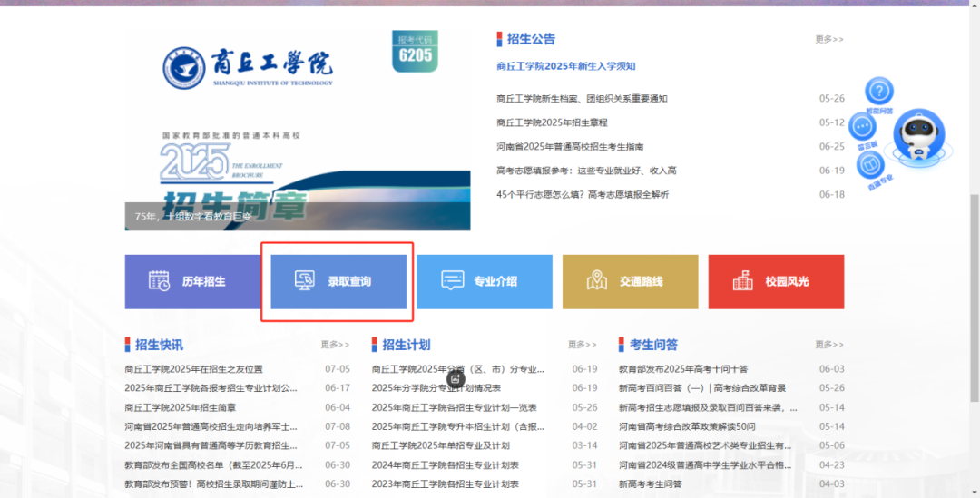The width and height of the screenshot is (980, 498).
Task: Open 商丘工学院2025年分省（区、市）分专业 plan
Action: [458, 369]
